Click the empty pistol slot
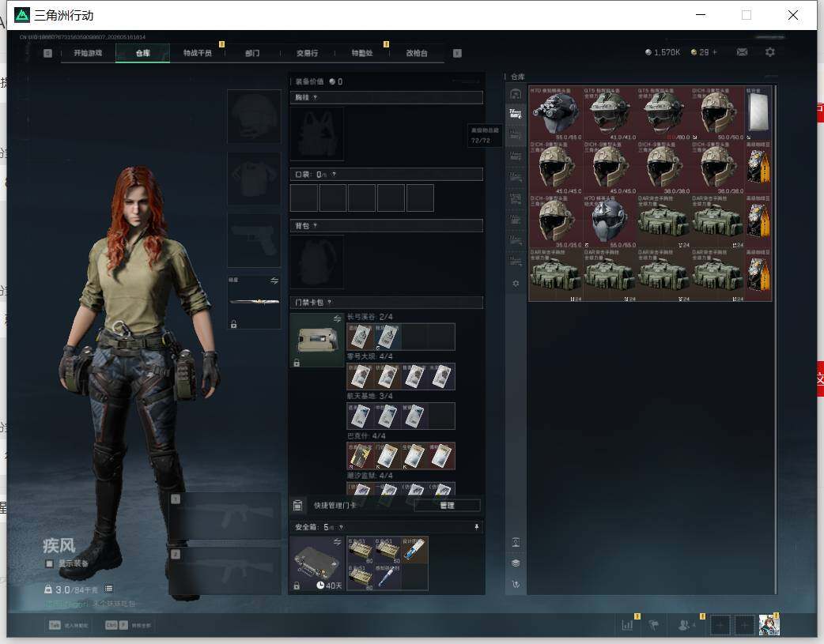The height and width of the screenshot is (644, 824). [254, 240]
